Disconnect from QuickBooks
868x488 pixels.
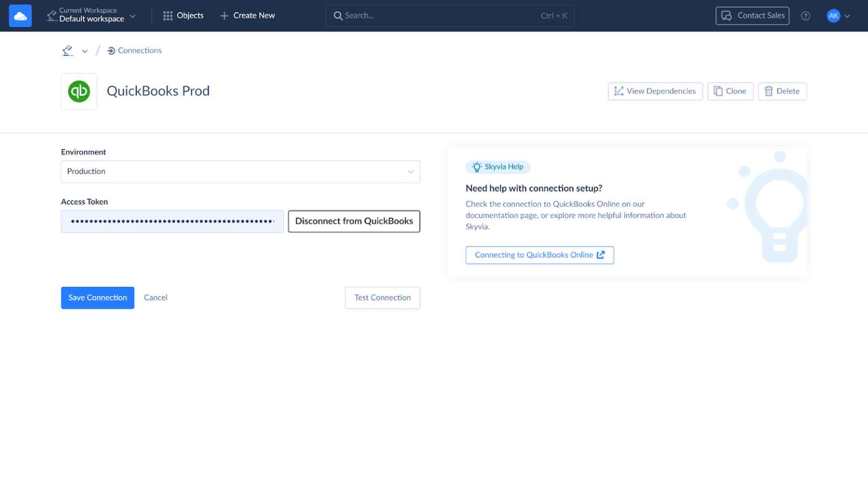354,221
